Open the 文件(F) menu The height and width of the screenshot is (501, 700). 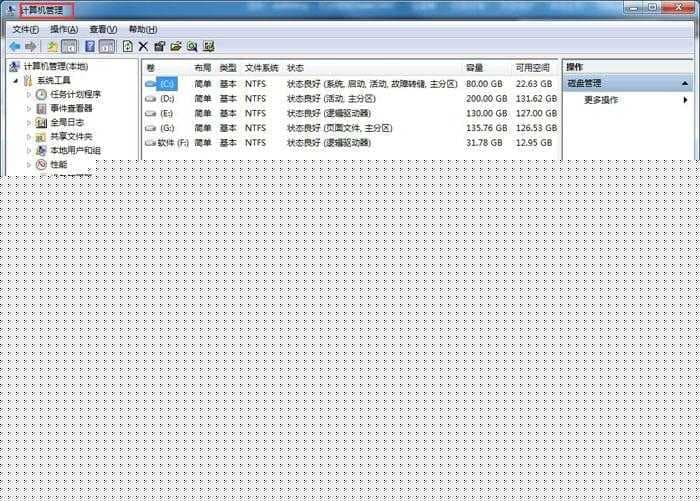(26, 29)
